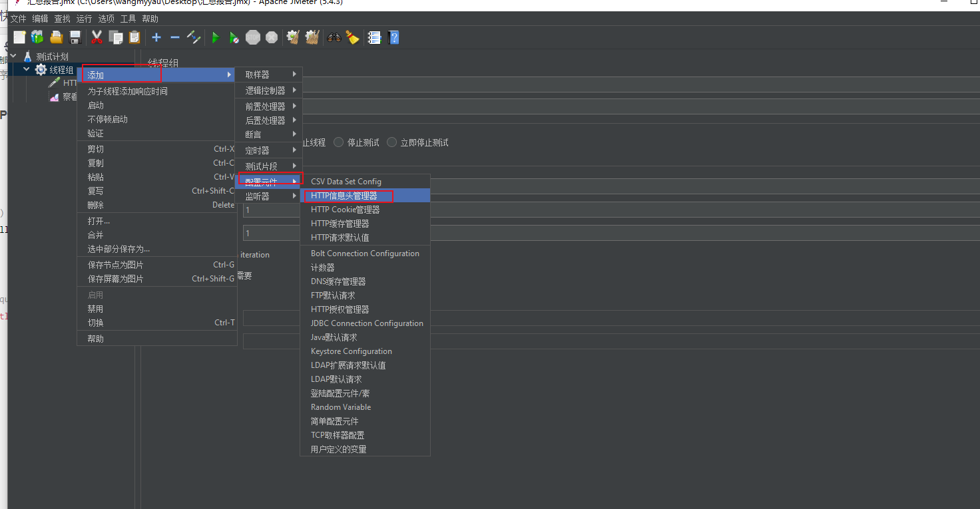Open the 文件 menu

click(18, 19)
